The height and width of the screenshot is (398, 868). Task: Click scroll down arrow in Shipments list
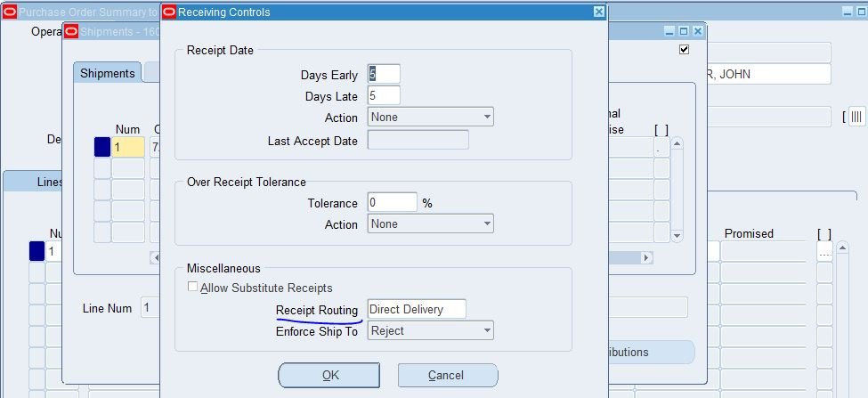[x=677, y=236]
